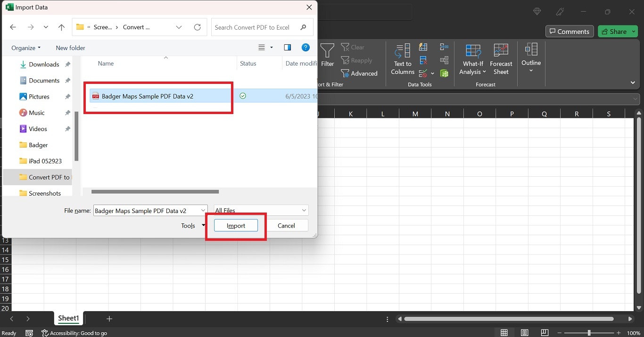This screenshot has width=644, height=337.
Task: Click the Search Convert PDF to Excel box
Action: point(262,27)
